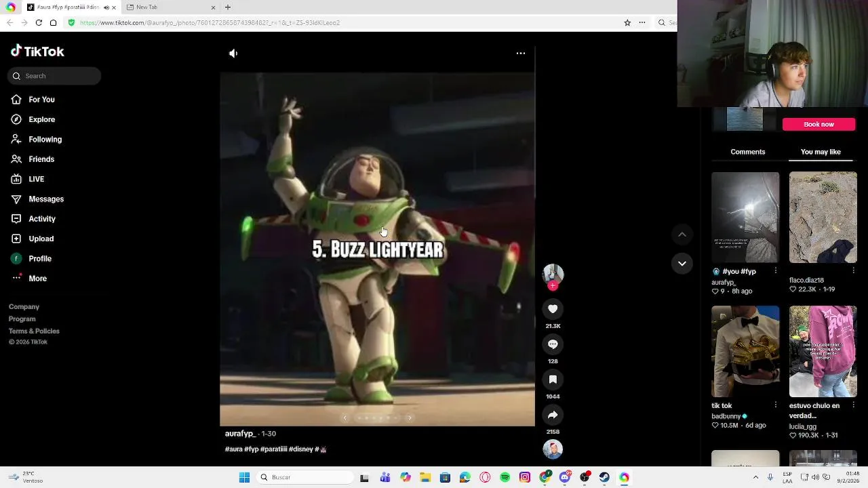Open Steam from the taskbar
The image size is (868, 488).
pos(604,477)
